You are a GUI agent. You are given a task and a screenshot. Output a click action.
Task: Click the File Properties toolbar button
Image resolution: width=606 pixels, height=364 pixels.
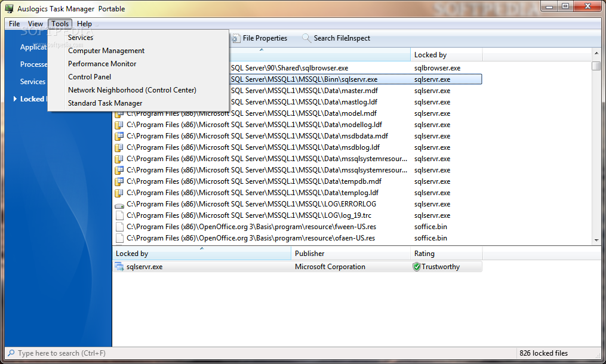tap(260, 38)
